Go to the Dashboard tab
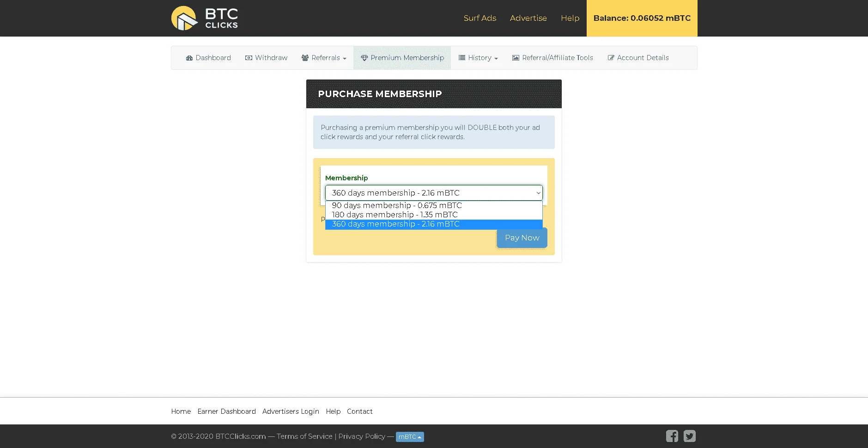The height and width of the screenshot is (448, 868). [x=208, y=58]
